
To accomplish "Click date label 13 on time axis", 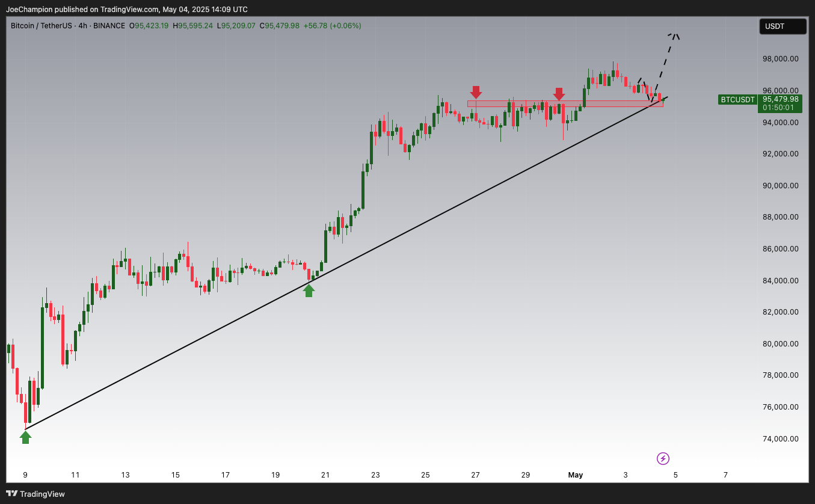I will [x=125, y=475].
